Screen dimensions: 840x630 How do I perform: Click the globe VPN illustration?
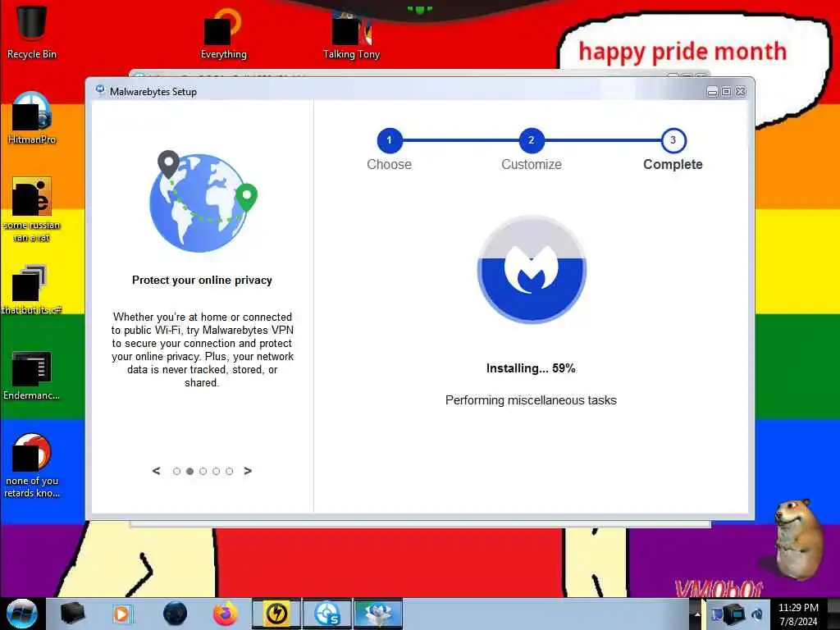tap(203, 201)
